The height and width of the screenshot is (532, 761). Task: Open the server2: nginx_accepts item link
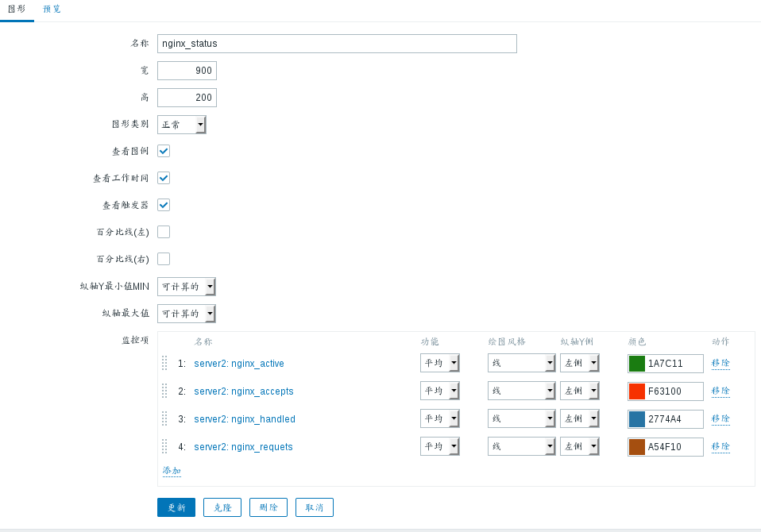[x=244, y=391]
